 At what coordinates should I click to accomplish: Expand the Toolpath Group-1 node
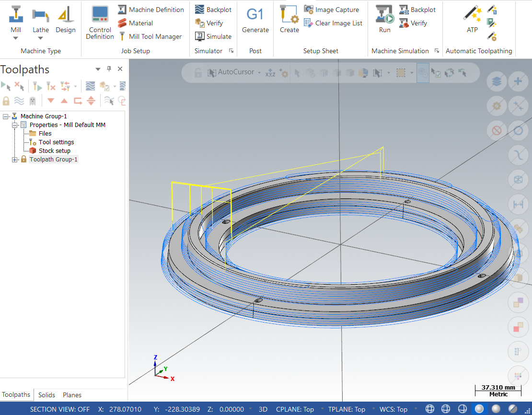[14, 160]
